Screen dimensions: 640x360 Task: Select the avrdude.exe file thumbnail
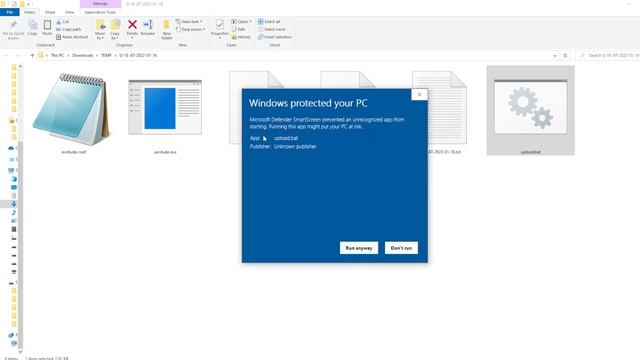(x=165, y=112)
